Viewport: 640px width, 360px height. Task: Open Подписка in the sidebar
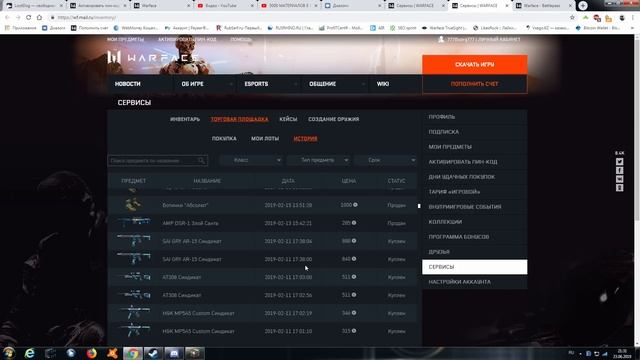click(x=475, y=132)
